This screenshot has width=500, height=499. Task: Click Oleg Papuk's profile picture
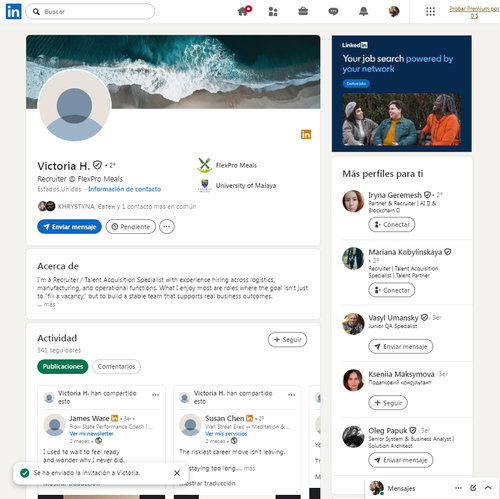click(353, 436)
